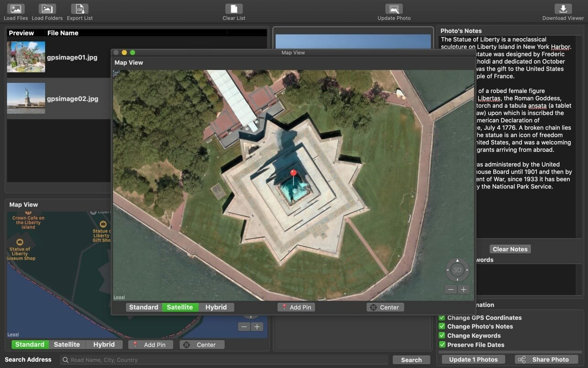Click the Download Viewer icon
The width and height of the screenshot is (588, 368).
(x=563, y=9)
